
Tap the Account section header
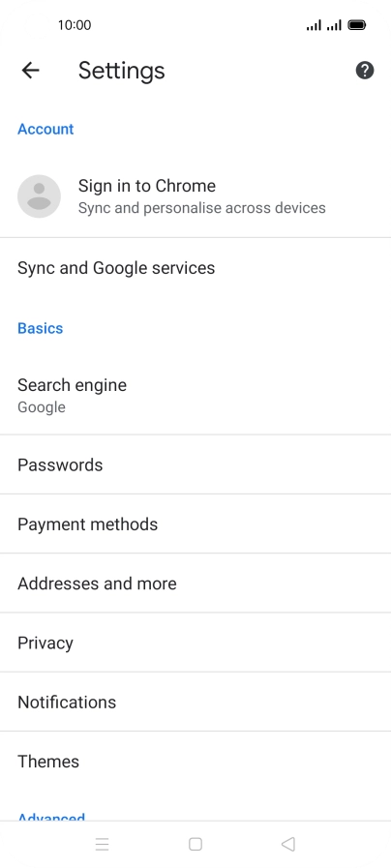click(x=45, y=129)
